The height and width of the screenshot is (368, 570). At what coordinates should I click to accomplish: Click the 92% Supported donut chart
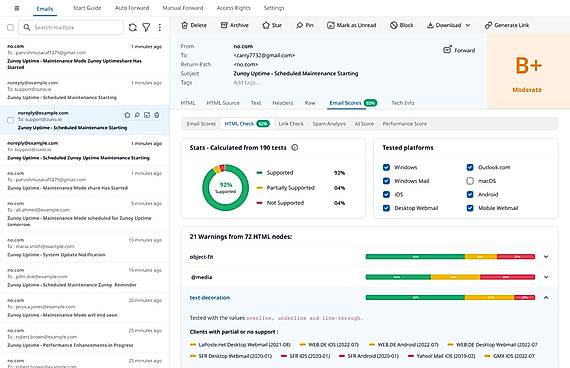pos(225,188)
